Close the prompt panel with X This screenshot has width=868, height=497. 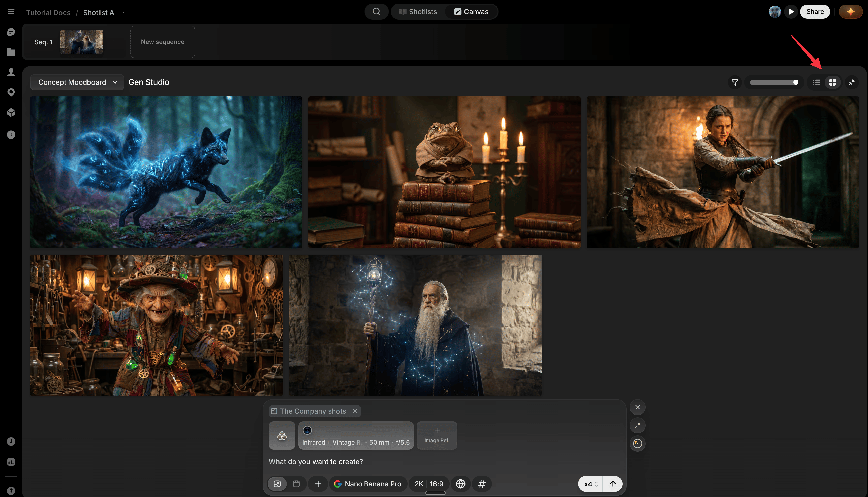(x=638, y=407)
